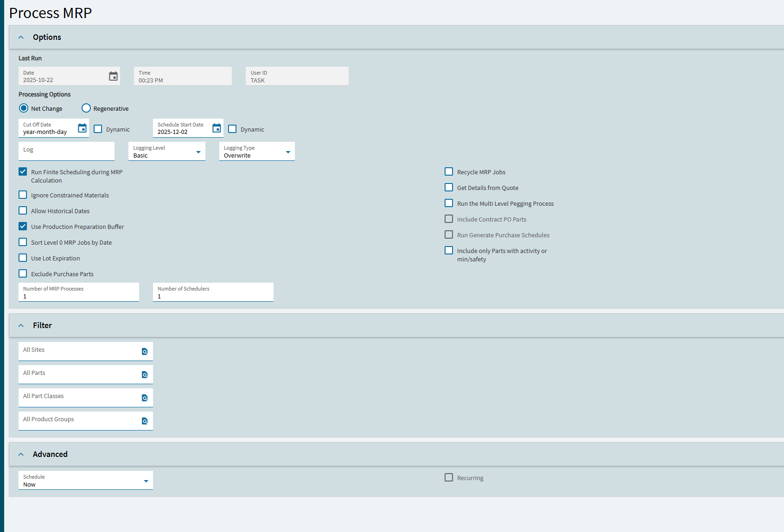Screen dimensions: 784x532
Task: Collapse the Options section
Action: coord(21,38)
